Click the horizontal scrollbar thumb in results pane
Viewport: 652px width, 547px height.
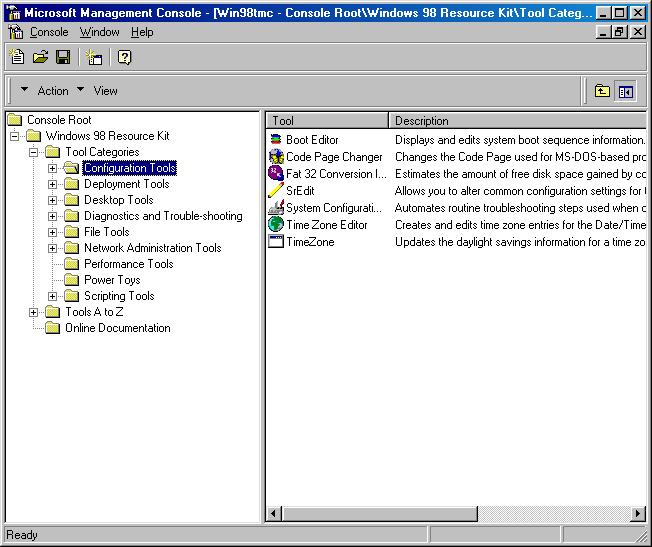pyautogui.click(x=380, y=514)
